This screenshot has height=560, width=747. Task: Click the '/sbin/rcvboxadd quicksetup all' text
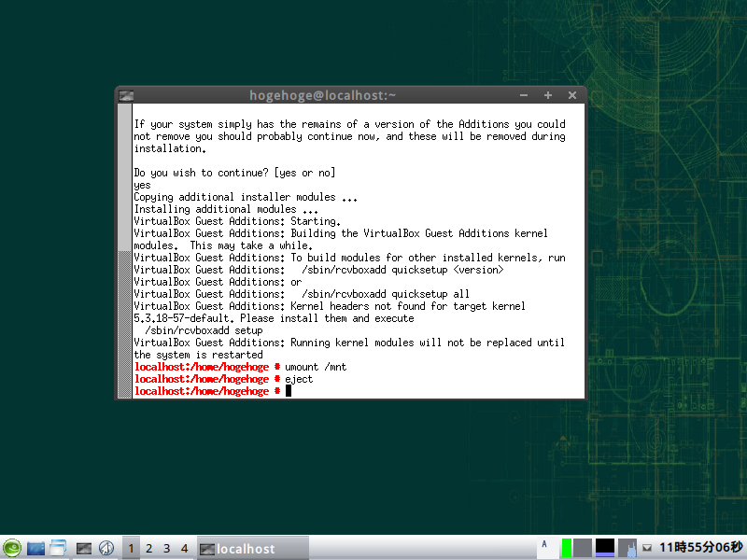[x=386, y=294]
